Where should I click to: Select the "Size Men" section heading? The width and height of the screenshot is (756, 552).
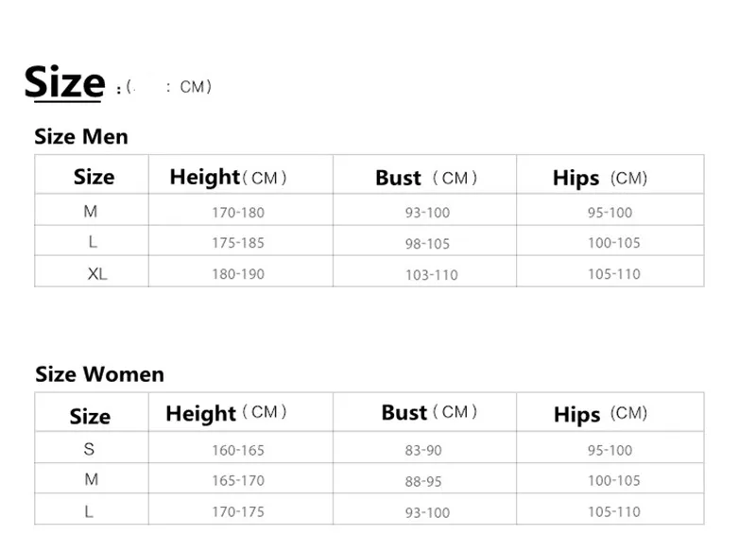point(81,136)
